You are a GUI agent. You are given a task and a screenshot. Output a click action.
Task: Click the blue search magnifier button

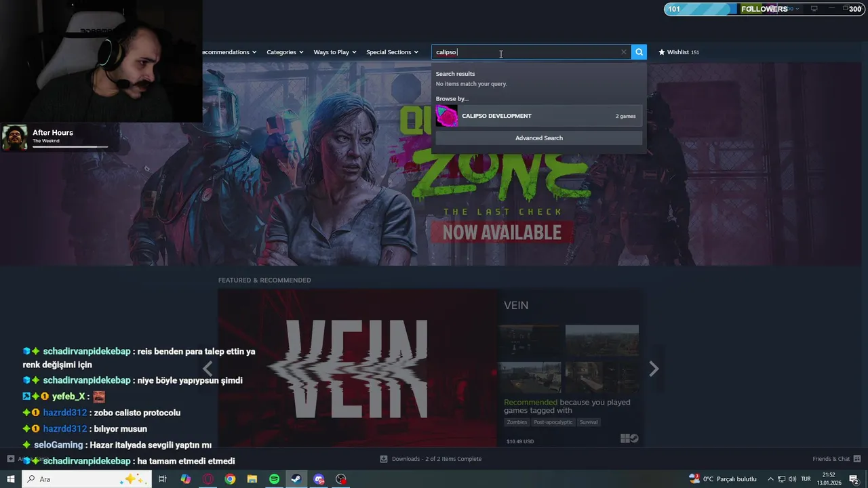tap(639, 52)
